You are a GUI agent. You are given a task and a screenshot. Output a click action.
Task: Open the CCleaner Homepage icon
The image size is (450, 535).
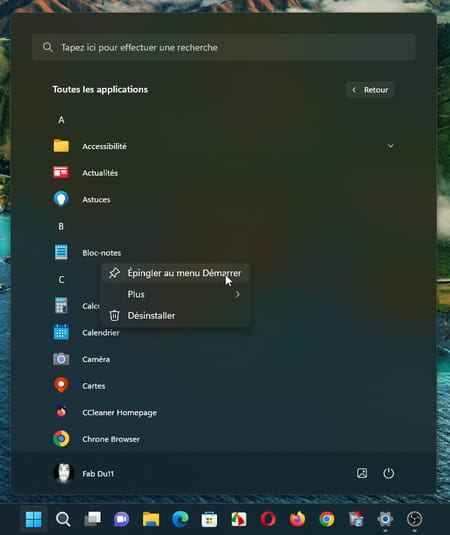pos(61,412)
